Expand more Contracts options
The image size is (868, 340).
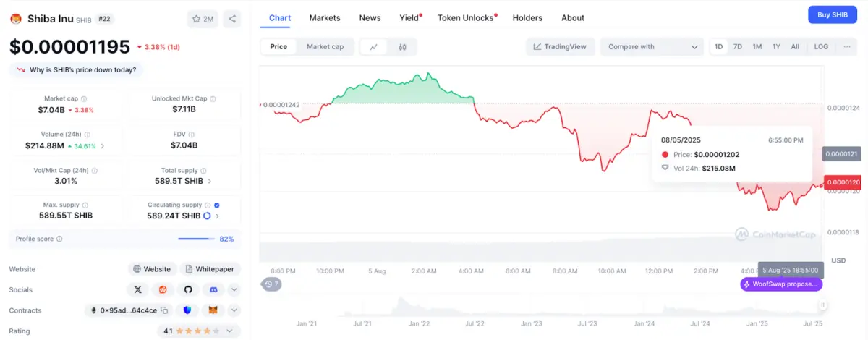coord(234,310)
